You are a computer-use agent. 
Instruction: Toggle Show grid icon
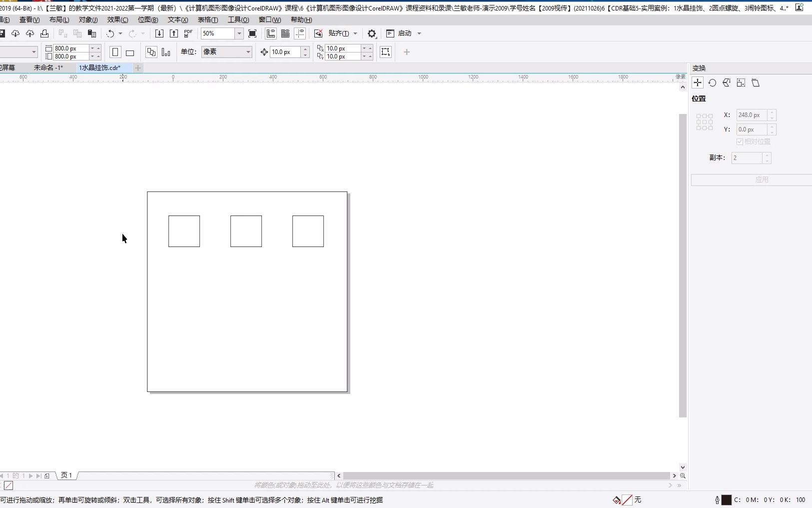coord(285,33)
